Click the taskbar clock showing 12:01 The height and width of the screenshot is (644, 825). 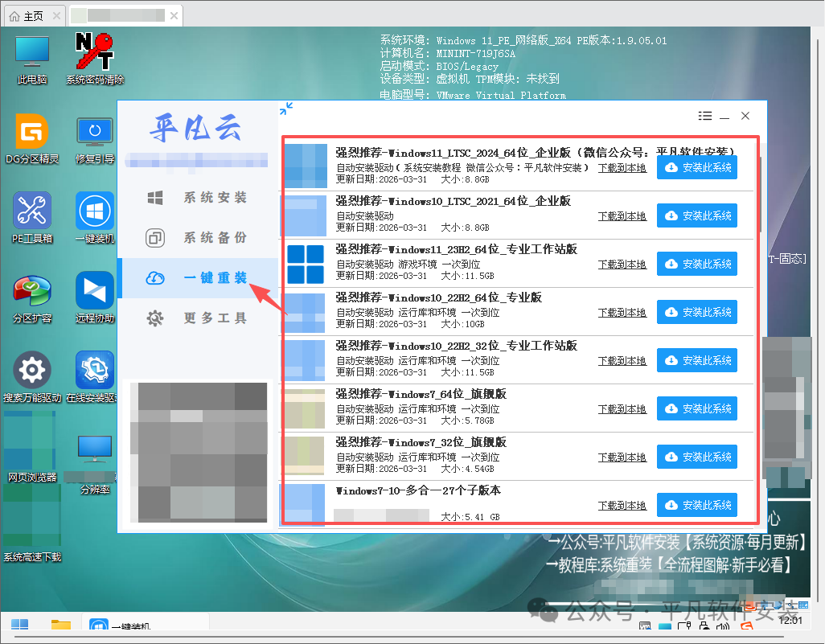click(x=790, y=621)
